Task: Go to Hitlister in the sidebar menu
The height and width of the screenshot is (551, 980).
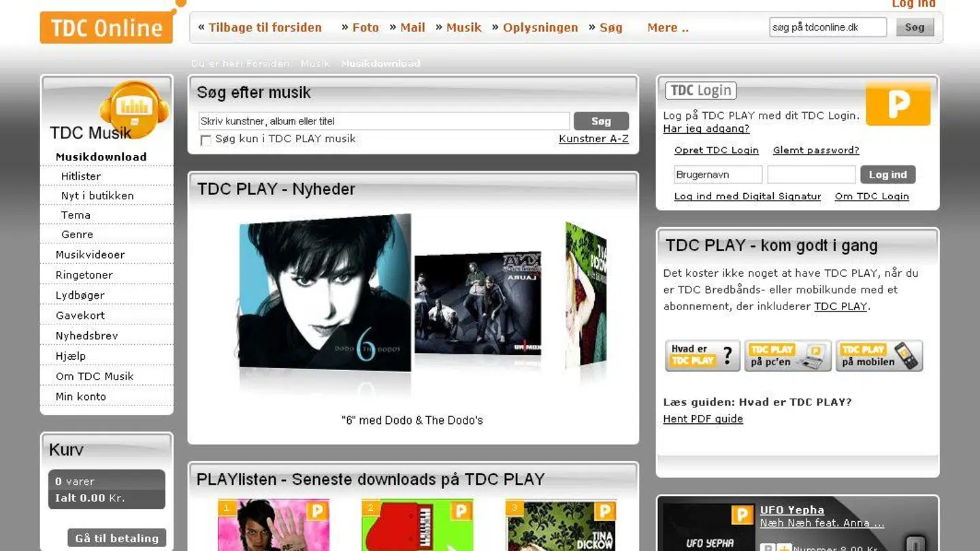Action: [x=81, y=176]
